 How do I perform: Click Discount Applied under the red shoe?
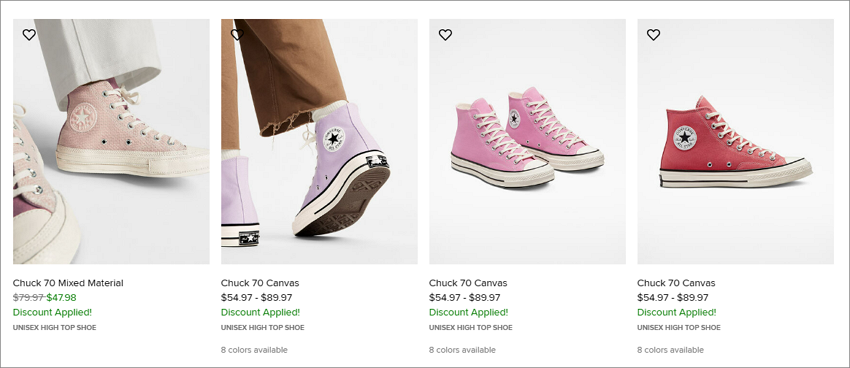677,312
